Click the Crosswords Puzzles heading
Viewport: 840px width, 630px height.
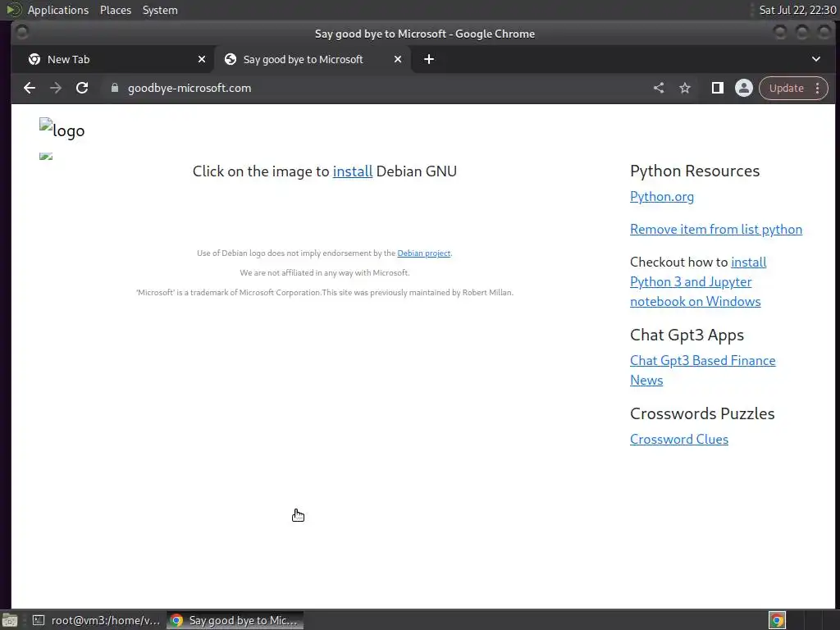point(702,413)
